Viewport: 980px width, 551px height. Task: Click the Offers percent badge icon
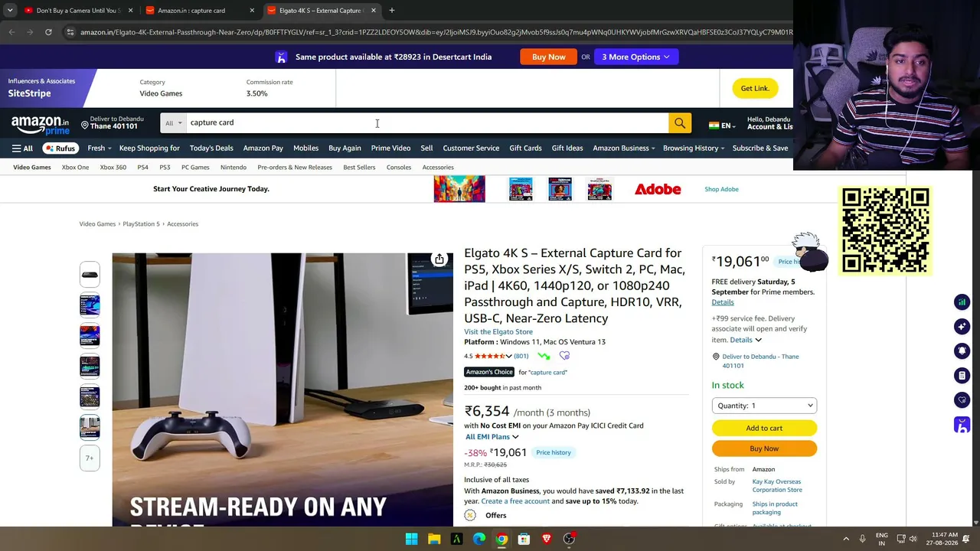coord(470,516)
